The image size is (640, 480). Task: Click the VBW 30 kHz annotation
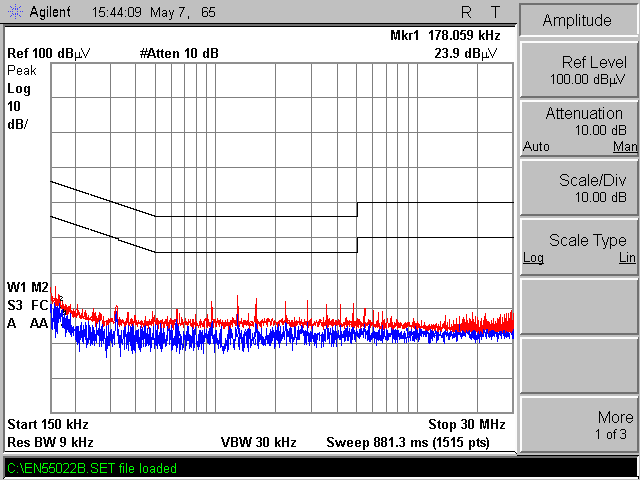(x=260, y=441)
